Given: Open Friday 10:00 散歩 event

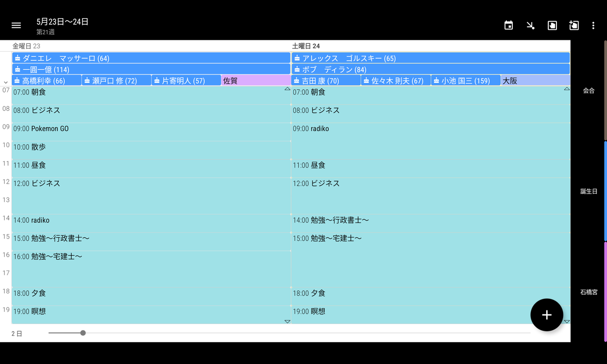Looking at the screenshot, I should 151,150.
